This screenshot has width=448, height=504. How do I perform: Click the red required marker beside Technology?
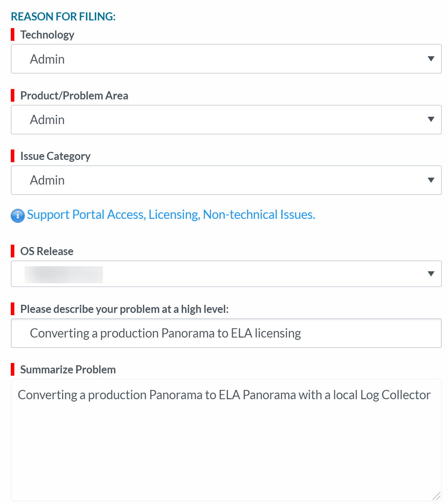(13, 35)
